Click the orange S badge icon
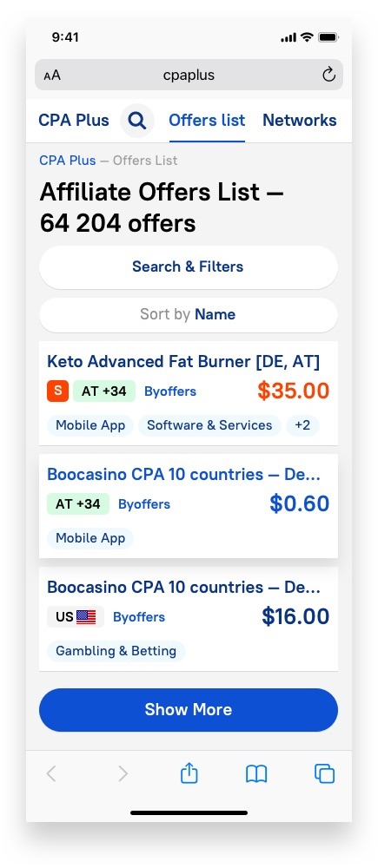 click(x=57, y=391)
